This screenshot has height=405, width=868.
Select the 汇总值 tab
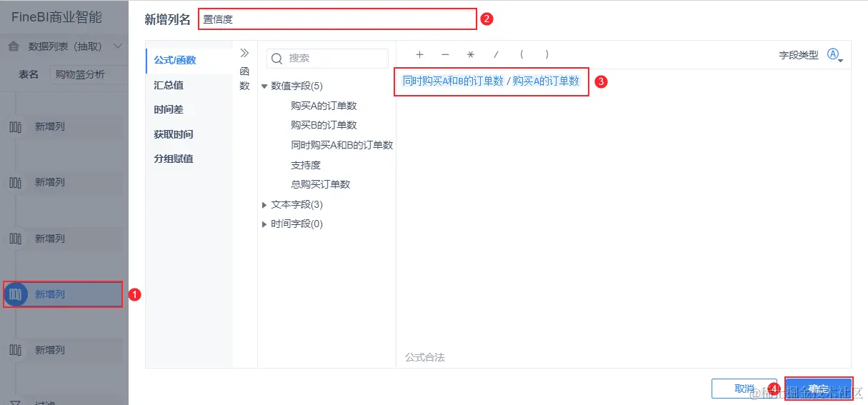189,85
